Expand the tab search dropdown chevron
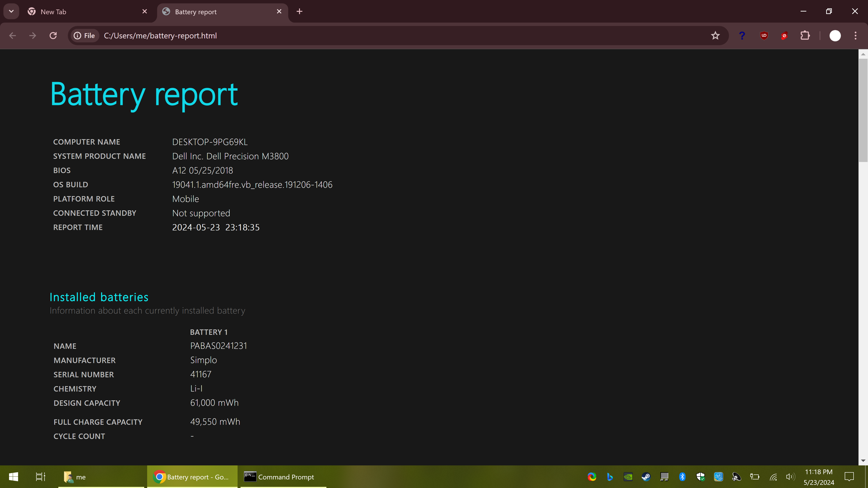 click(x=11, y=12)
